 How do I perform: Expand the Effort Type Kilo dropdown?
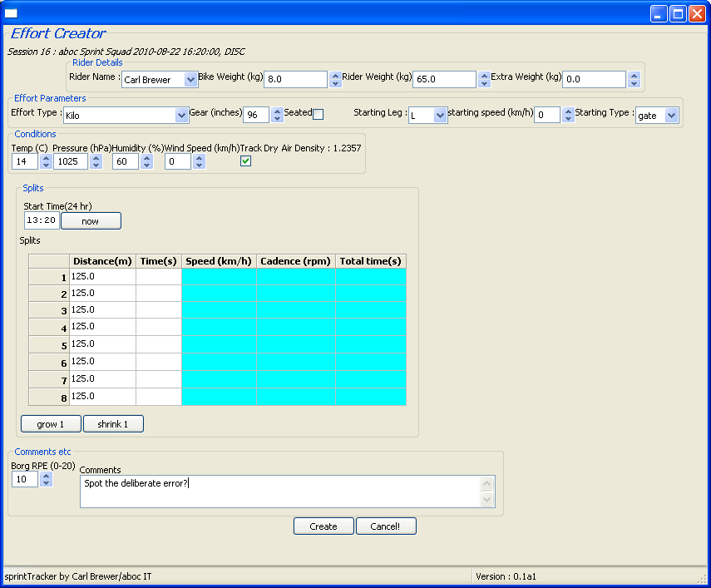181,116
